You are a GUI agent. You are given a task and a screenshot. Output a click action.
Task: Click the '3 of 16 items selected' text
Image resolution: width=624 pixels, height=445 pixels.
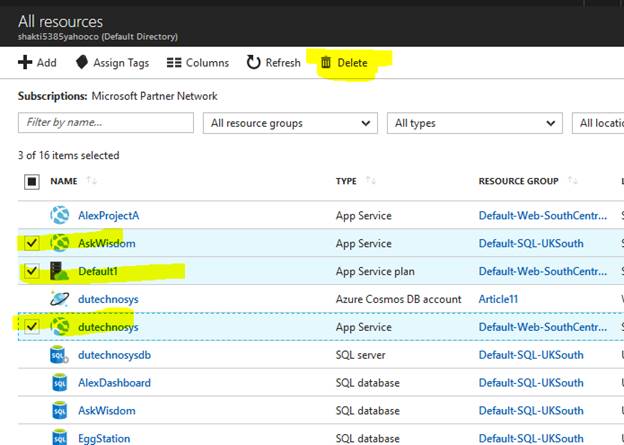pyautogui.click(x=68, y=155)
